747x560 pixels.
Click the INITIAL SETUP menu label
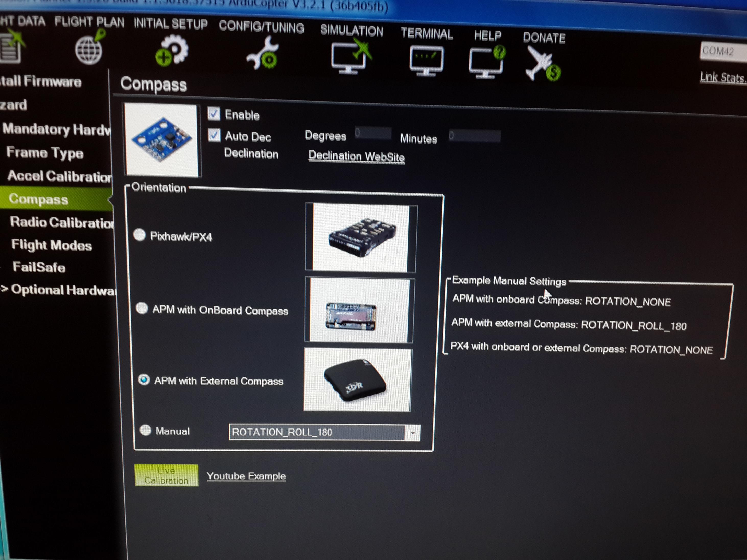pyautogui.click(x=171, y=24)
